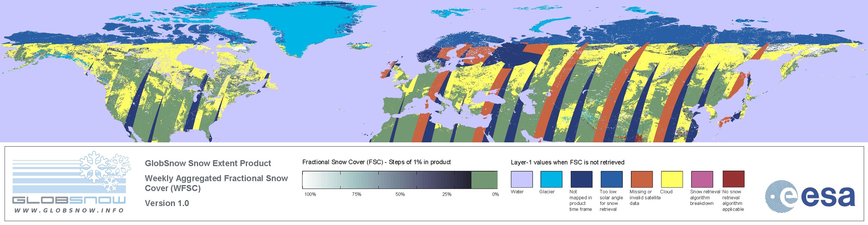Click the green 0% snow cover swatch

(x=484, y=180)
